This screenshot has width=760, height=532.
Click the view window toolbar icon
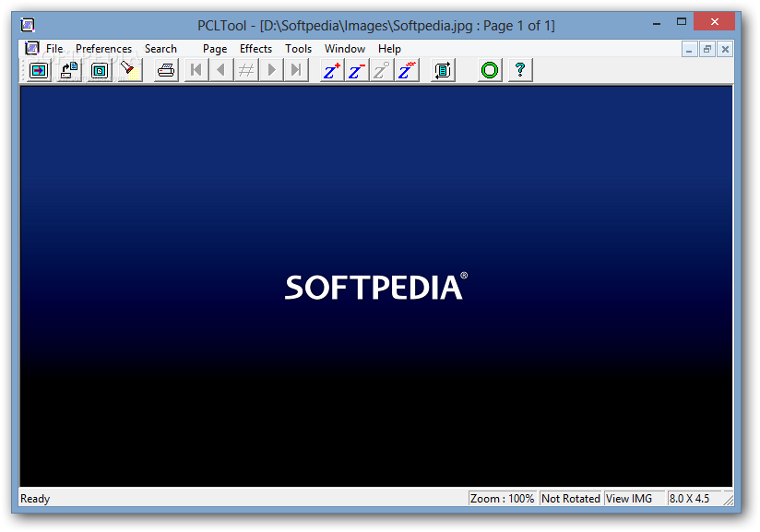point(100,70)
